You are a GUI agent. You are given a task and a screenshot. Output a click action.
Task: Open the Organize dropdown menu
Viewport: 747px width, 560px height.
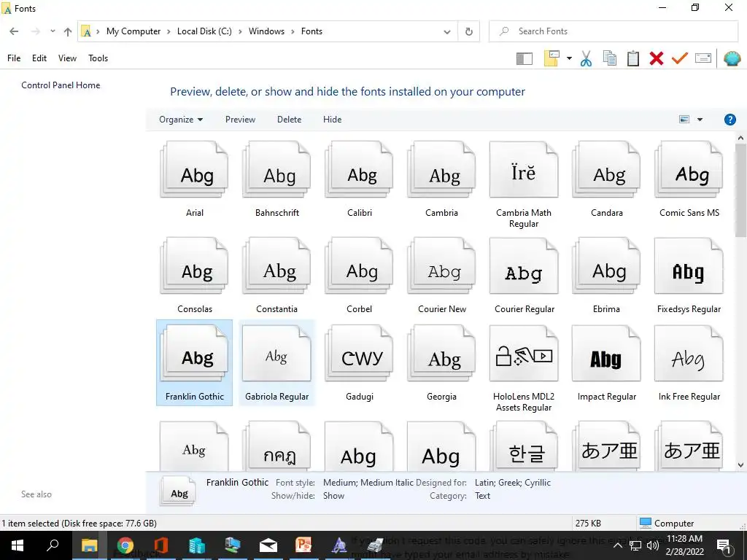[x=181, y=120]
